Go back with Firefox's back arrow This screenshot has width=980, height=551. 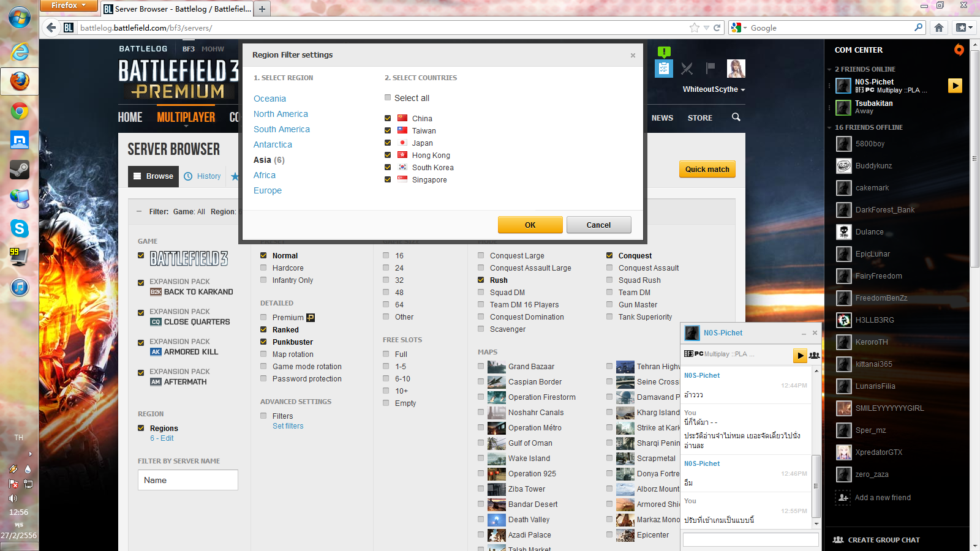[x=51, y=28]
